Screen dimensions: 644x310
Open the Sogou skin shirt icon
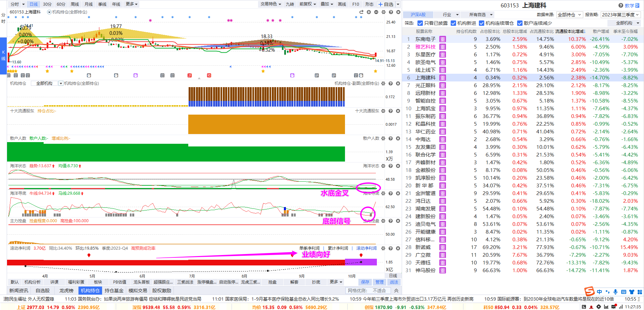pyautogui.click(x=632, y=292)
